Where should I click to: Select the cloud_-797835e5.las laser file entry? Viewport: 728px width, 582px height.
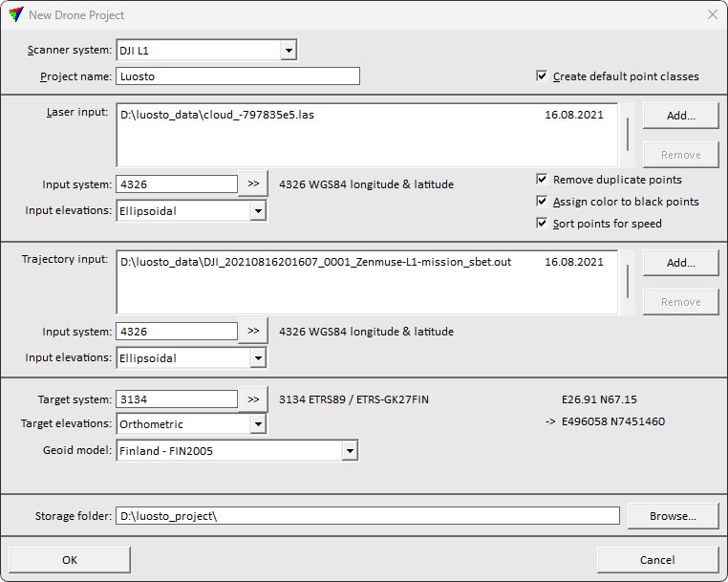pos(218,115)
